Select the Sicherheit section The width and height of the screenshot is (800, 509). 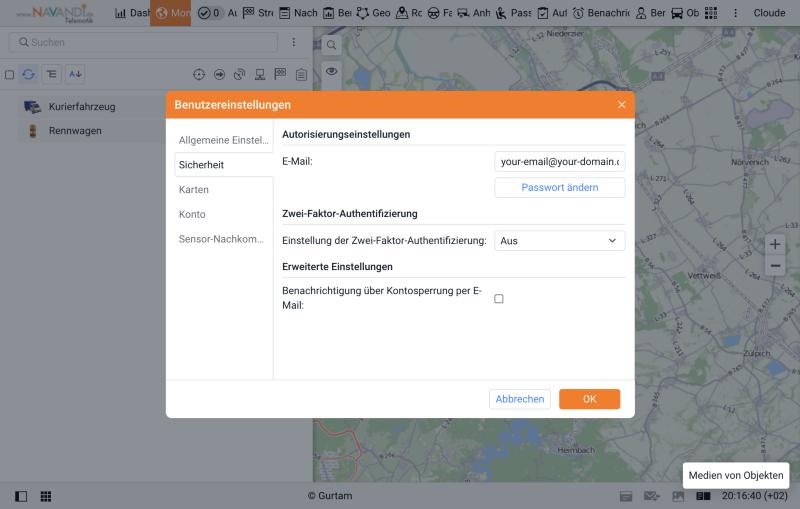[223, 165]
